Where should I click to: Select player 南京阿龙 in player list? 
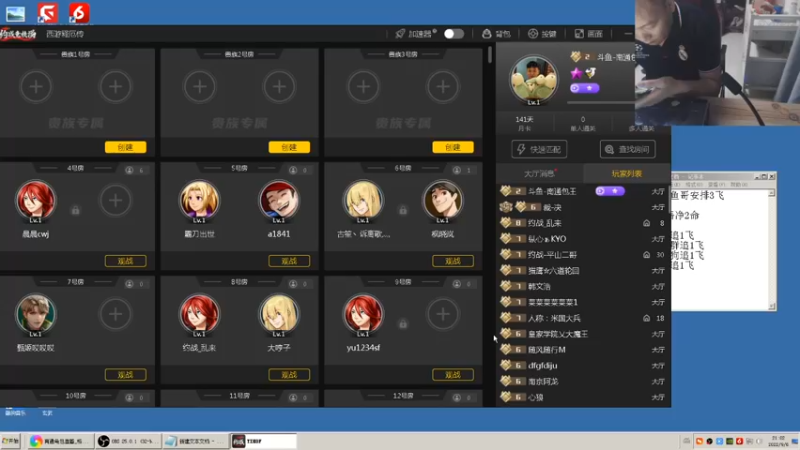pos(583,381)
